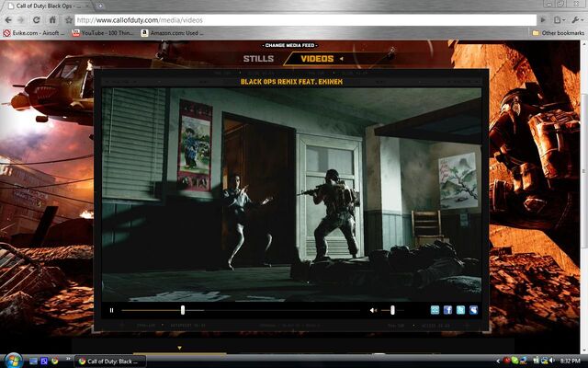Click the small yellow triangle marker below the player
The image size is (588, 368).
pyautogui.click(x=179, y=348)
